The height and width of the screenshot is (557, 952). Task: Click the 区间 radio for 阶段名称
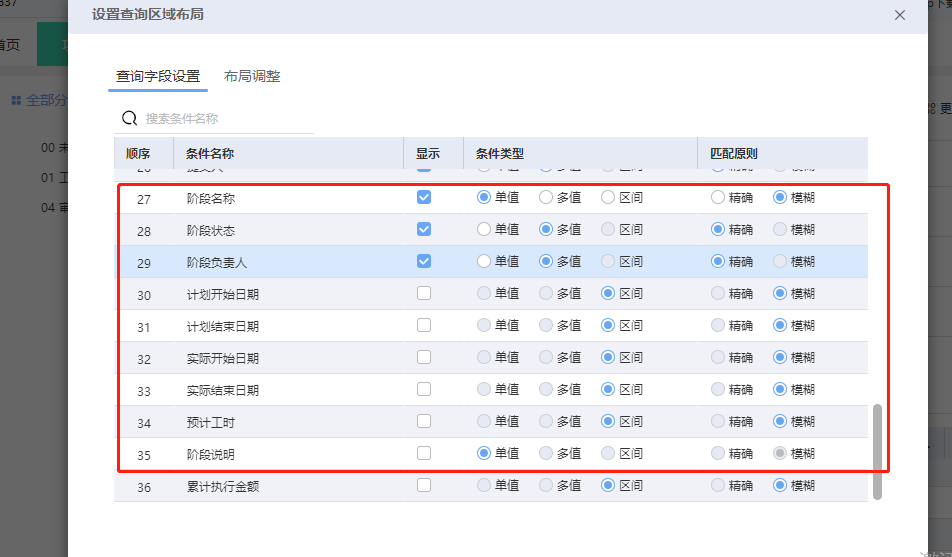pyautogui.click(x=608, y=198)
